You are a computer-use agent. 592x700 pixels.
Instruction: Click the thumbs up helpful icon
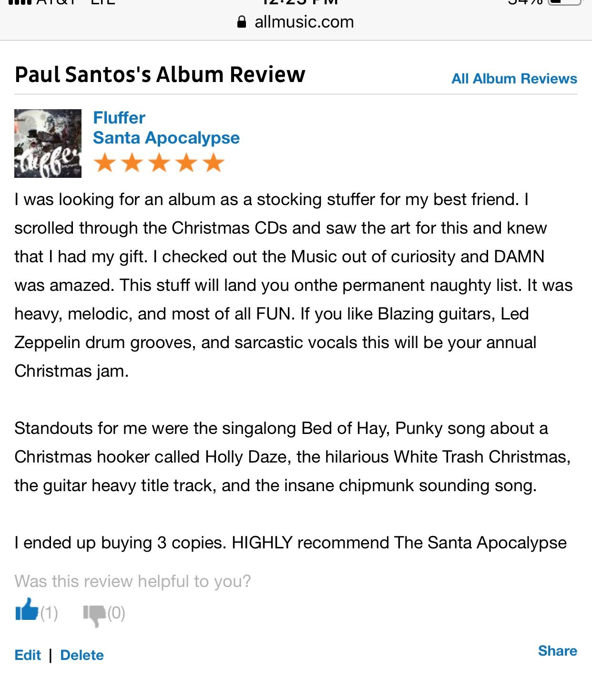pyautogui.click(x=27, y=610)
